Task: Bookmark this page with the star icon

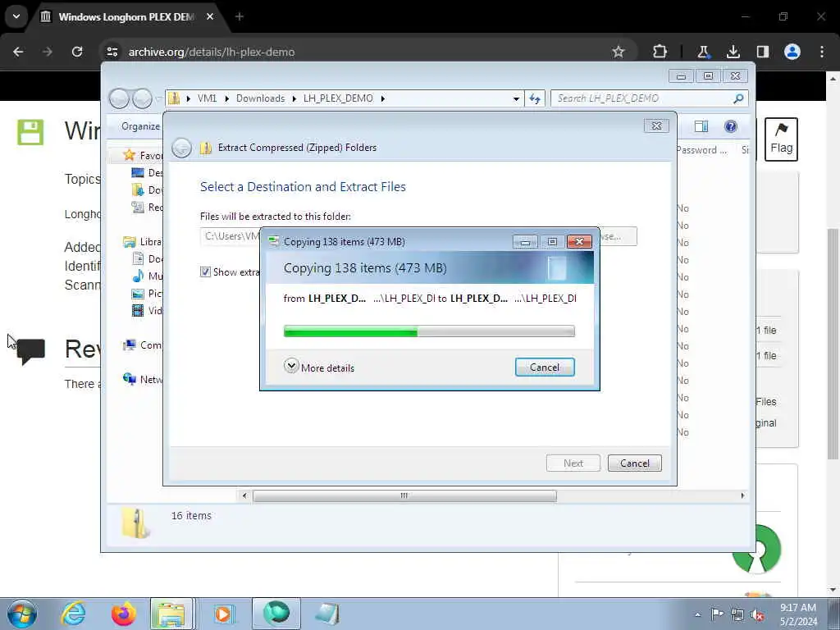Action: point(619,52)
